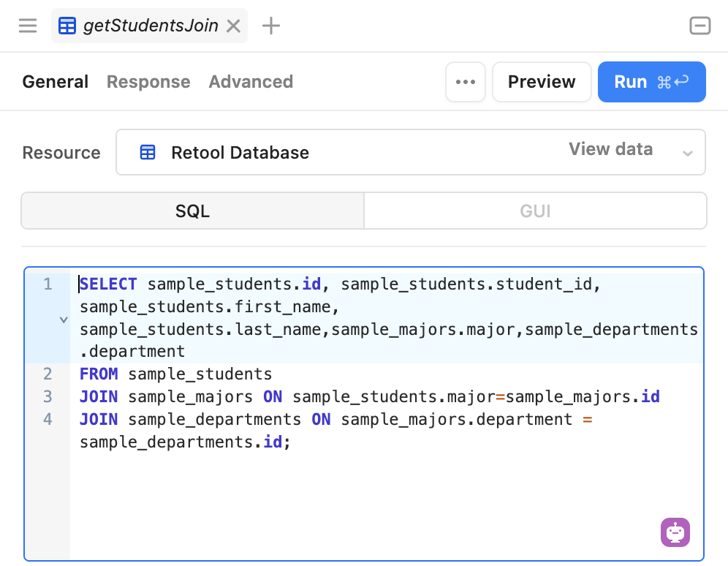Select SQL mode
The height and width of the screenshot is (566, 728).
tap(193, 211)
